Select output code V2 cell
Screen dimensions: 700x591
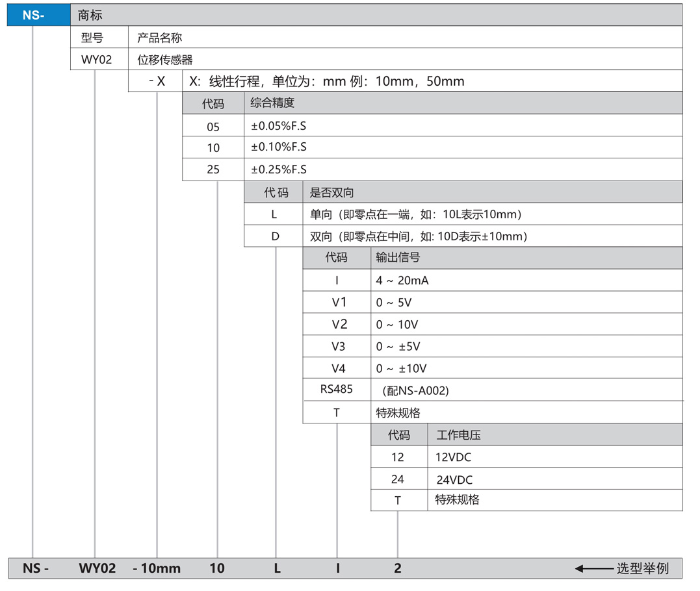pyautogui.click(x=339, y=324)
